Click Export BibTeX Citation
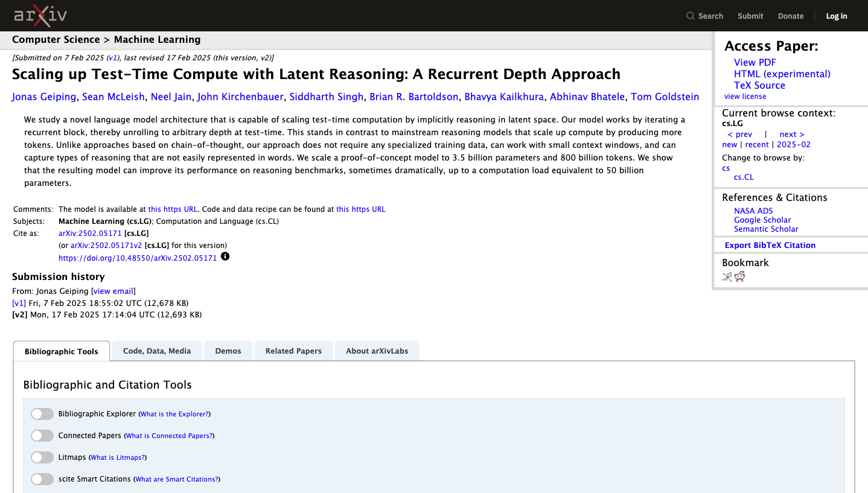The height and width of the screenshot is (493, 868). coord(770,245)
